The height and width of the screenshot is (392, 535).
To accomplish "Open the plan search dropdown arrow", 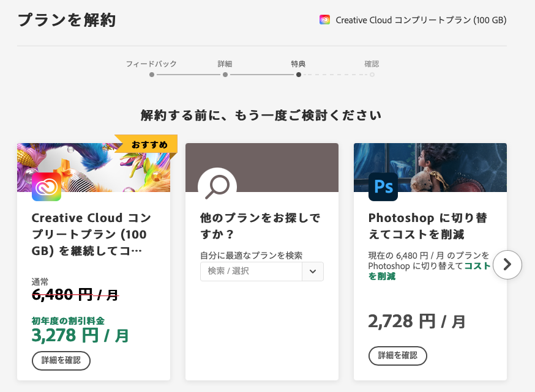I will [313, 271].
